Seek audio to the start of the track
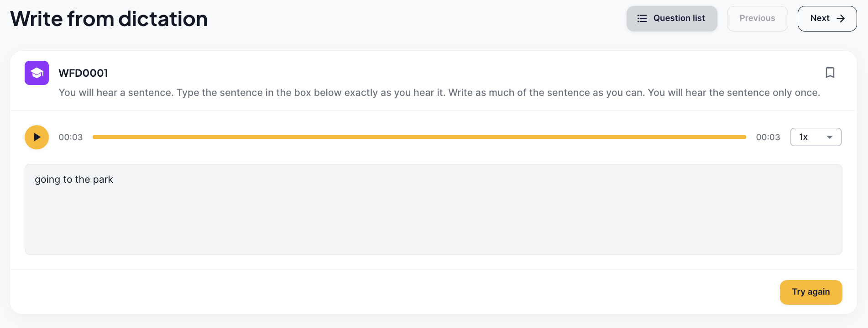The height and width of the screenshot is (328, 868). (94, 137)
